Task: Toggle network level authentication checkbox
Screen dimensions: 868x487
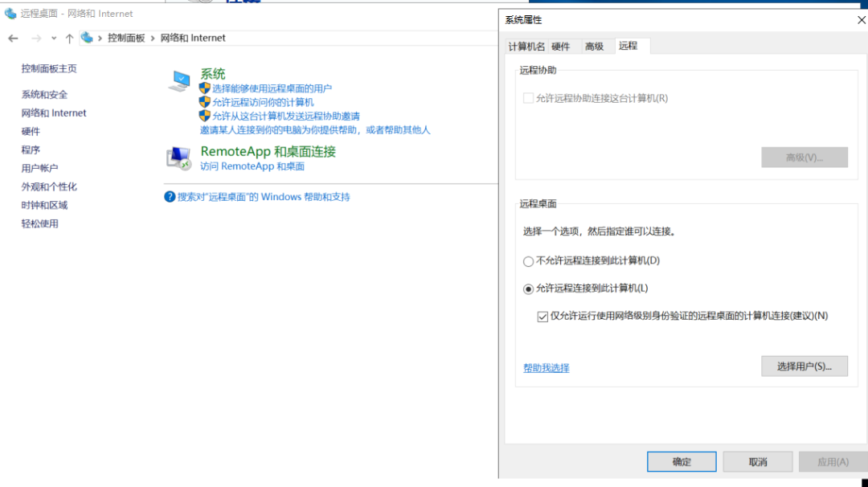Action: (542, 317)
